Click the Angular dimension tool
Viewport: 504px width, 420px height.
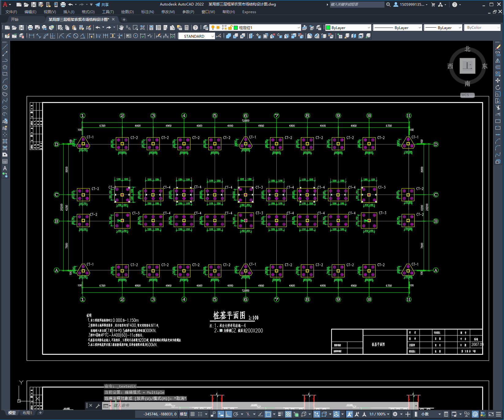[82, 36]
